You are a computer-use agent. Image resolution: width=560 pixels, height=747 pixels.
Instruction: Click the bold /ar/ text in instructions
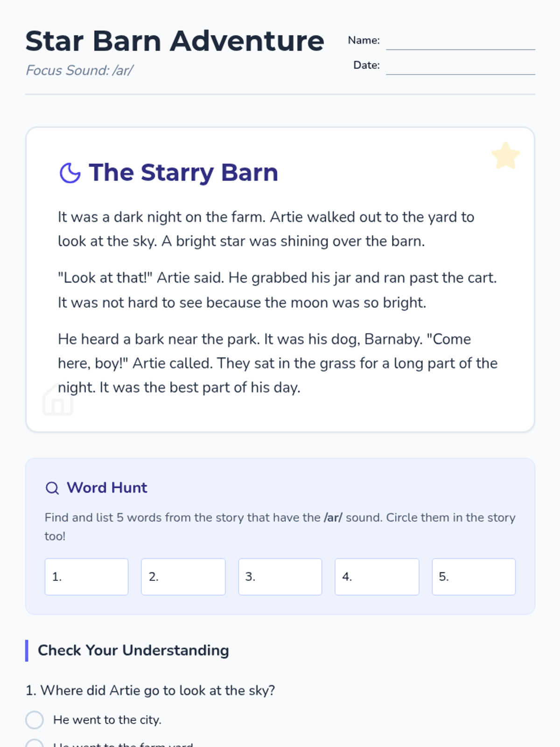point(333,518)
